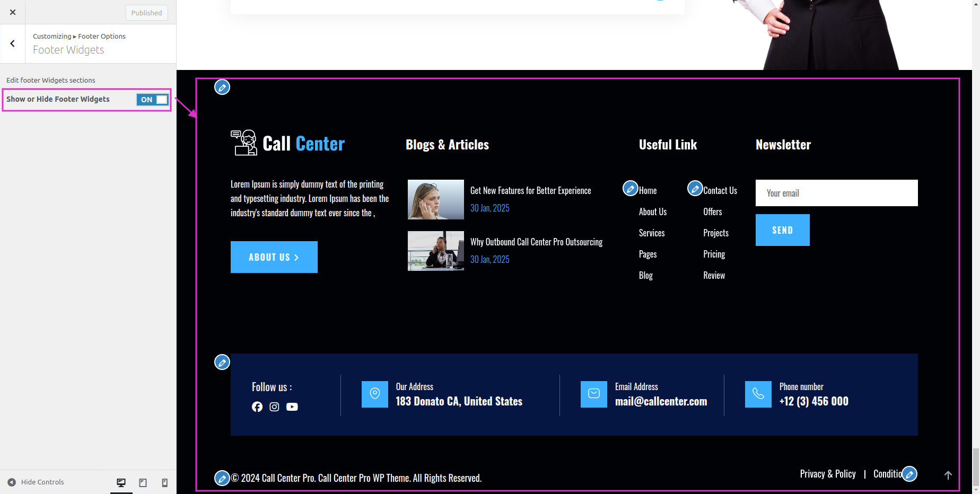Open the Facebook social icon
This screenshot has height=494, width=980.
257,407
